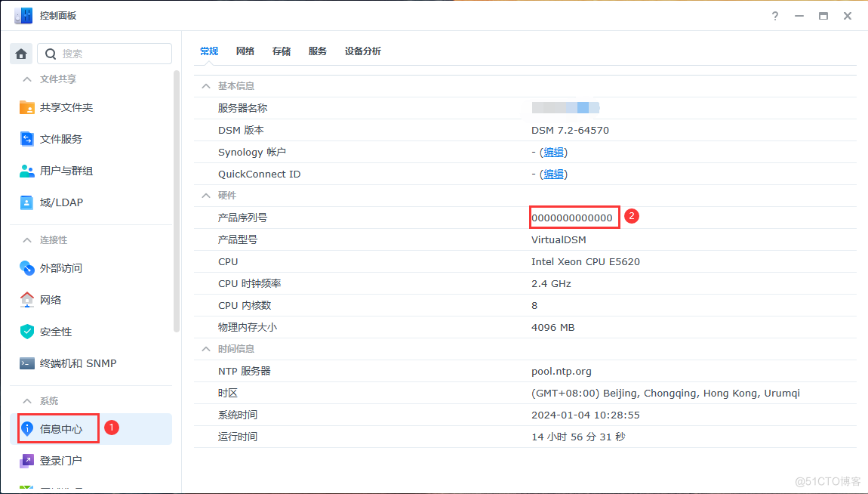Click the Control Panel title bar icon

tap(23, 16)
